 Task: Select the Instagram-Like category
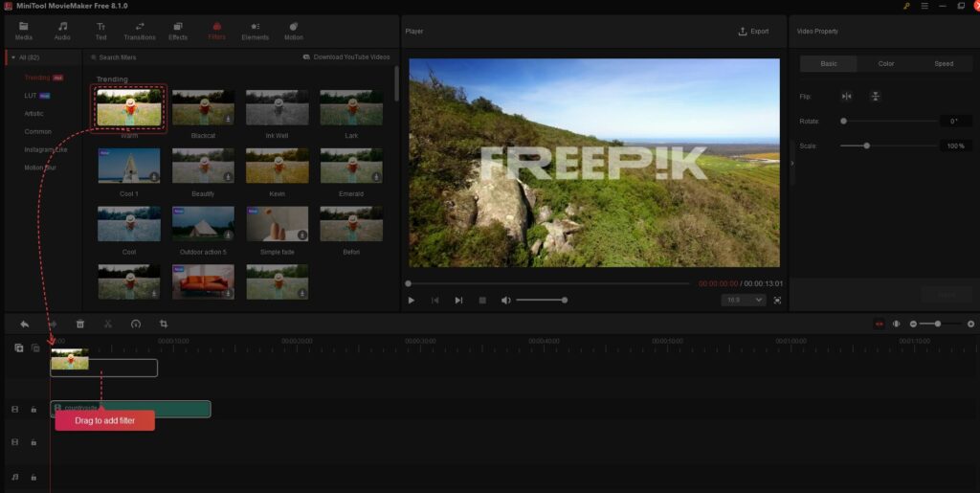tap(46, 150)
